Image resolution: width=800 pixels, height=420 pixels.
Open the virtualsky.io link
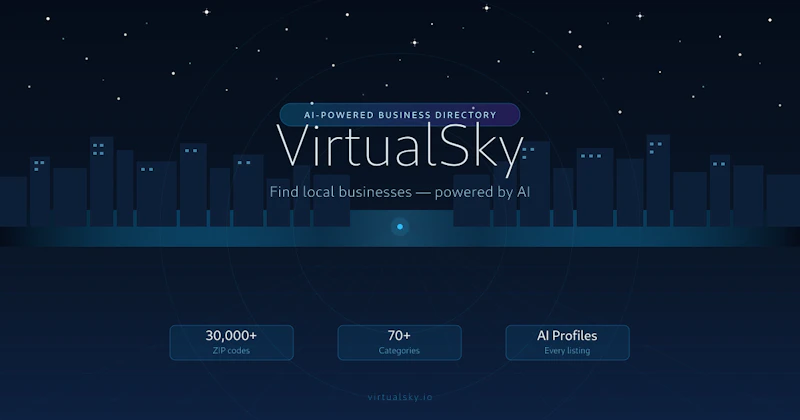point(400,397)
